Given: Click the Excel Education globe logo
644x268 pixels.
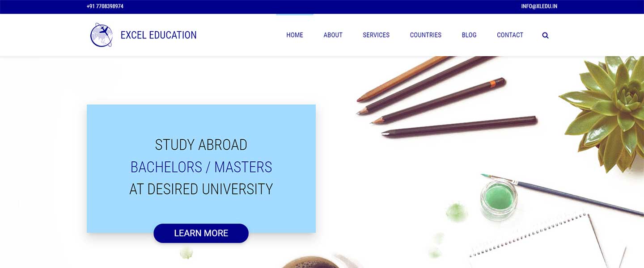Looking at the screenshot, I should coord(102,35).
